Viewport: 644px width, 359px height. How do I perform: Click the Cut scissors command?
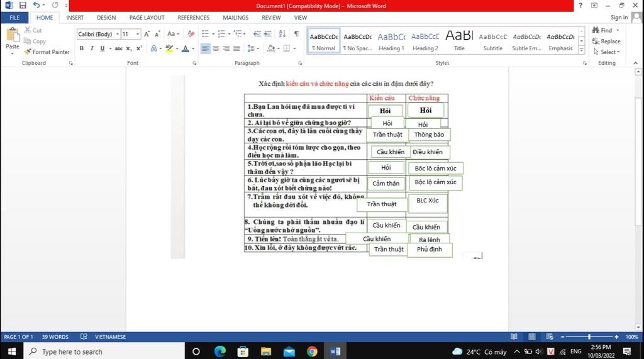pos(33,30)
